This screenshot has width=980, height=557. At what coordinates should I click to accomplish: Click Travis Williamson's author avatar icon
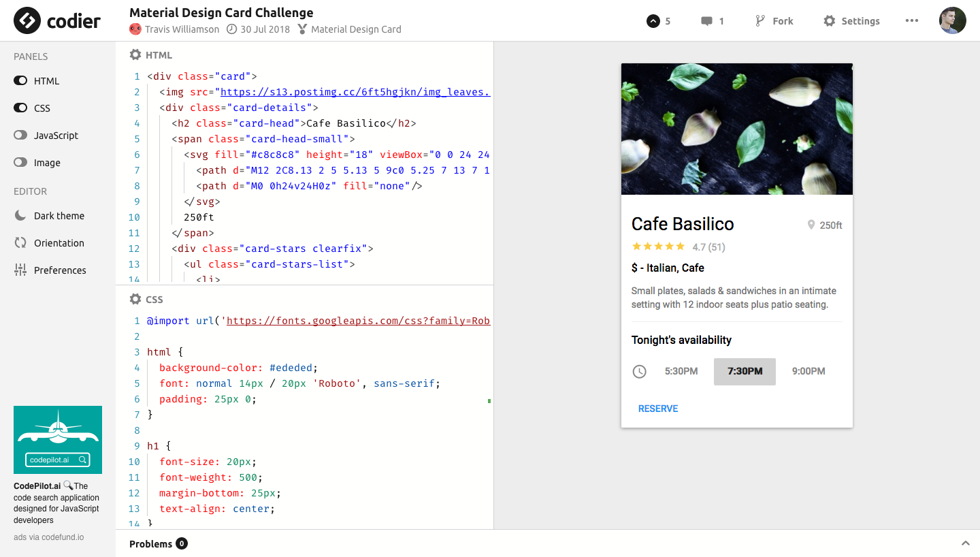135,29
